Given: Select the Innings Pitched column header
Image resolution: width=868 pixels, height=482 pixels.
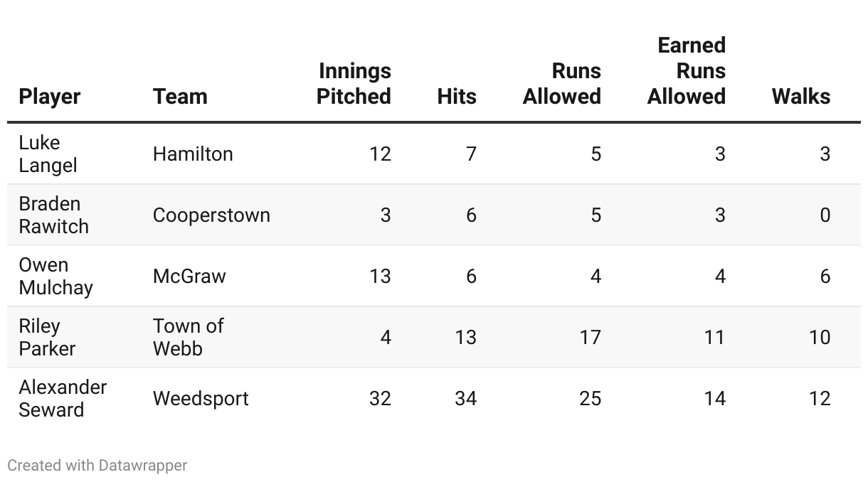Looking at the screenshot, I should (x=354, y=84).
